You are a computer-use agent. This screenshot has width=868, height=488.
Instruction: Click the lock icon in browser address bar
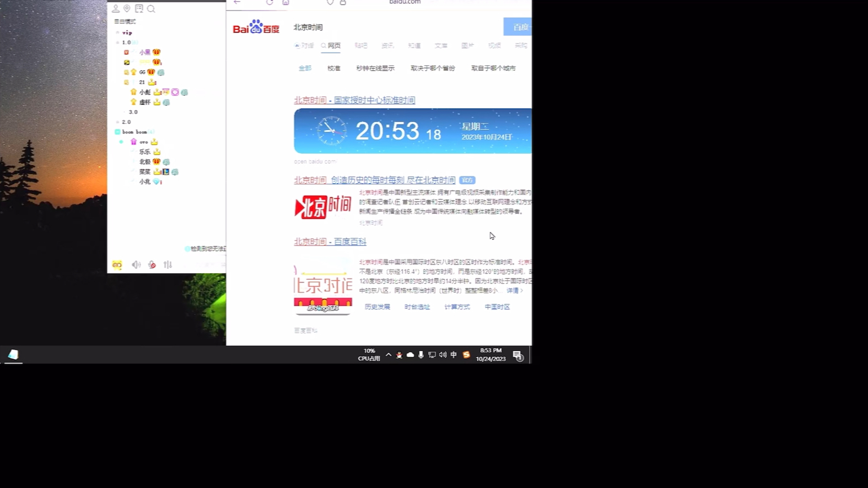(343, 2)
